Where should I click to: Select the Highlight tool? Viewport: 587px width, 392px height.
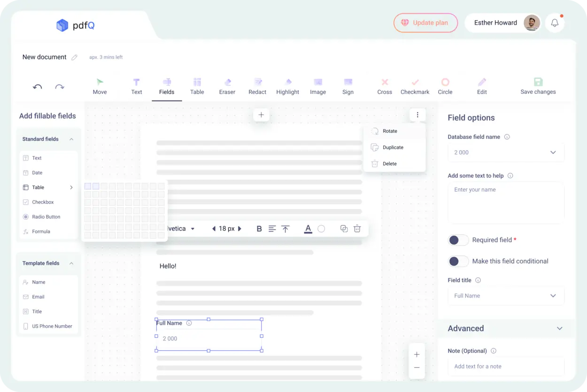coord(287,86)
